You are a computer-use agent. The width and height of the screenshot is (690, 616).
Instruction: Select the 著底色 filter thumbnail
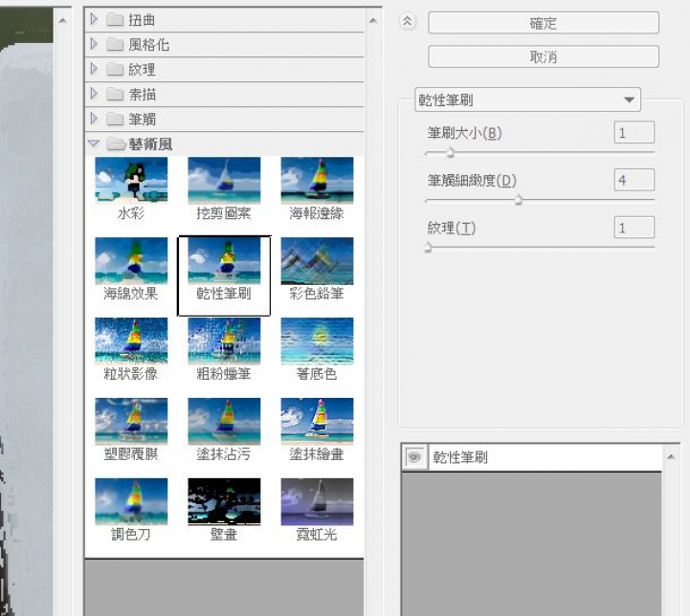(317, 341)
